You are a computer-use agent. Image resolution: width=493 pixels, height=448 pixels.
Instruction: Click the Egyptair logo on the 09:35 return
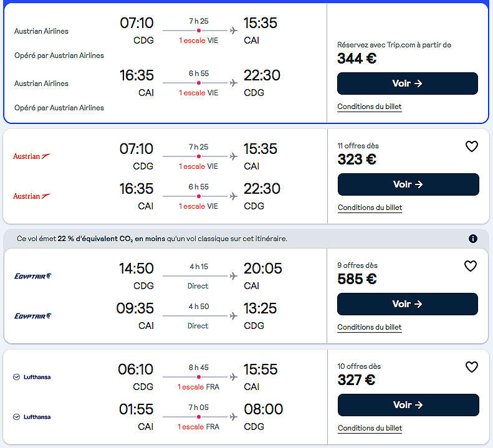tap(33, 316)
